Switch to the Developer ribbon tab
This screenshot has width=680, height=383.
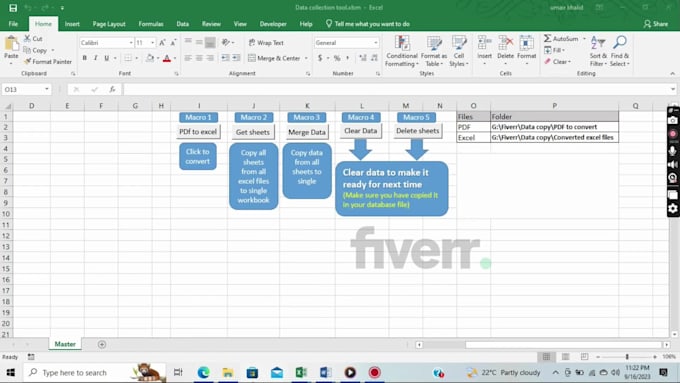click(x=273, y=24)
